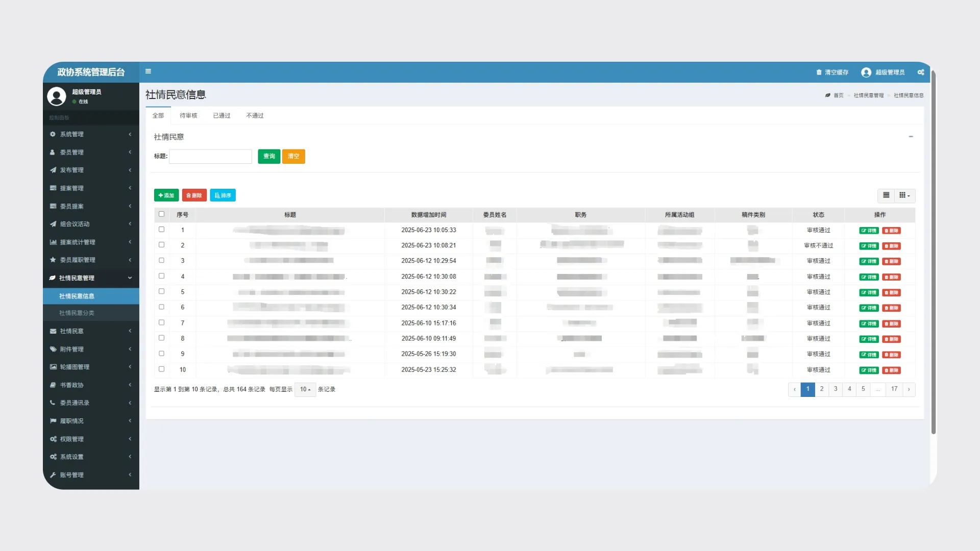980x551 pixels.
Task: Open the settings gears icon in header
Action: (x=920, y=72)
